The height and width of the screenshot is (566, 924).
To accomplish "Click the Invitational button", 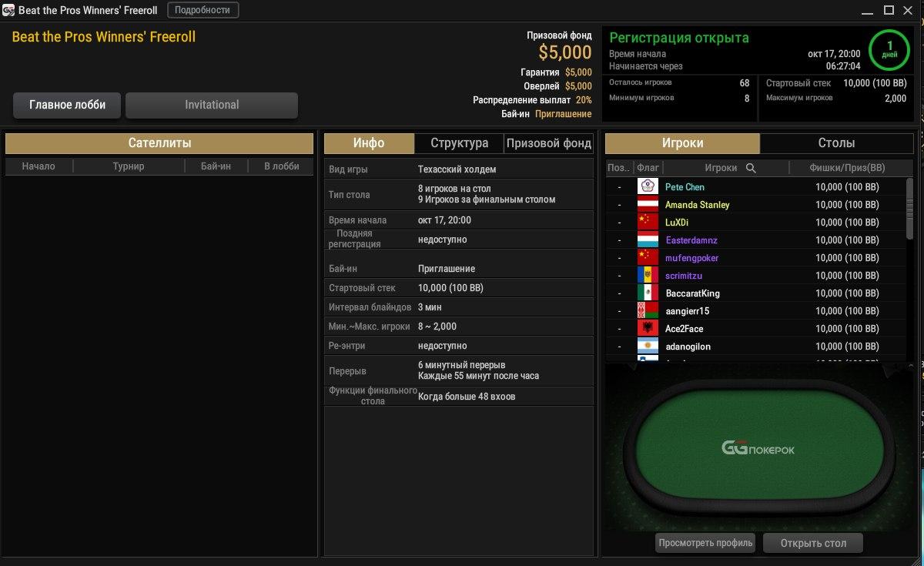I will pyautogui.click(x=212, y=105).
